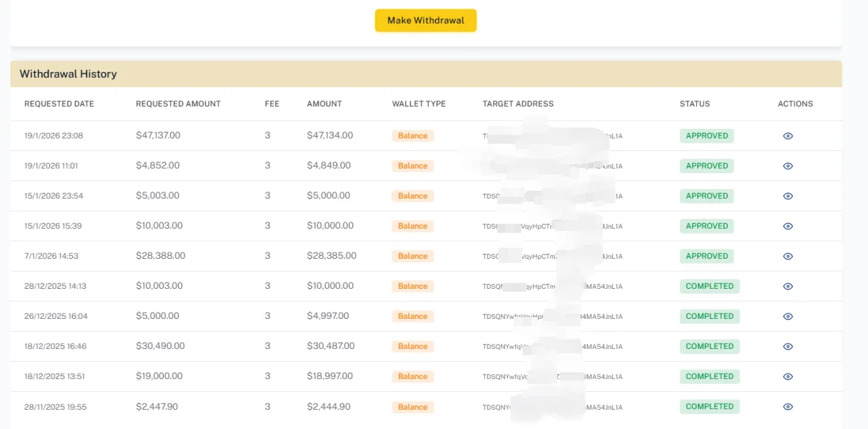Show the 18/12/2025 13:51 withdrawal details
This screenshot has width=868, height=429.
[788, 376]
